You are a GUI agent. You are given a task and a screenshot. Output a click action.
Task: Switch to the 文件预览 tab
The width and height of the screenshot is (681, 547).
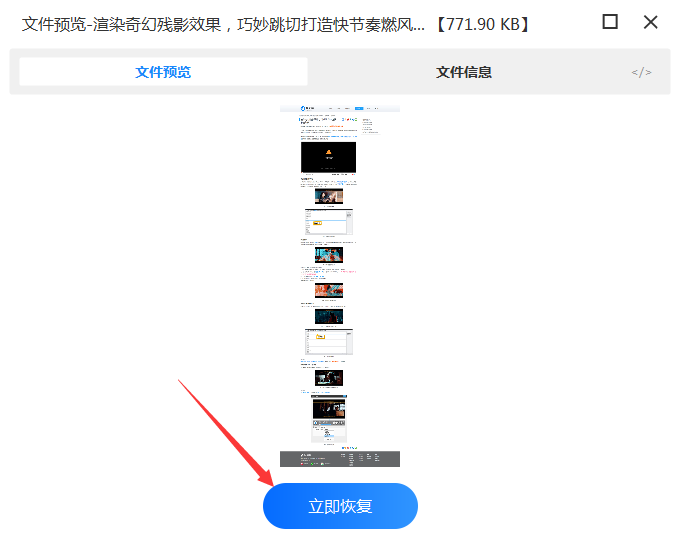pos(163,72)
